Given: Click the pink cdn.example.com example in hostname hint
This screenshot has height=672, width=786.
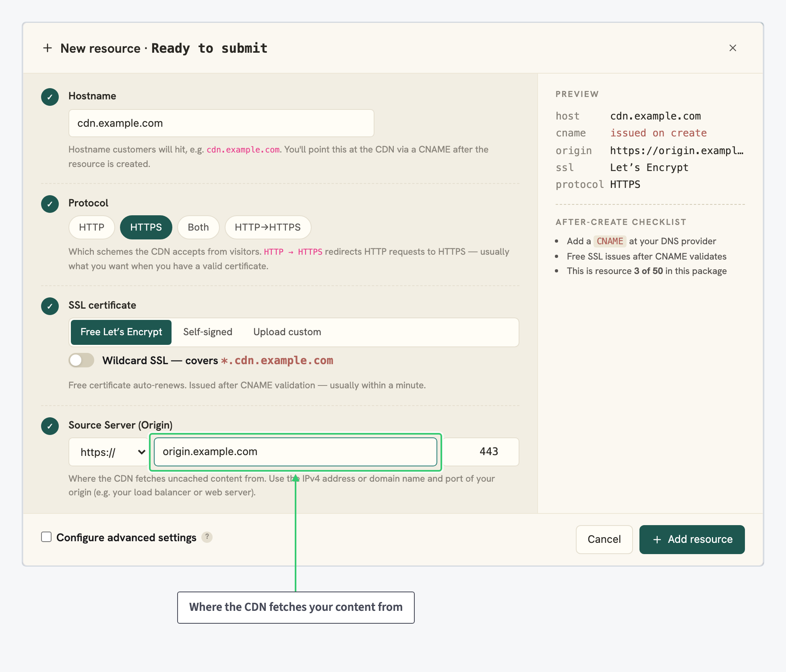Looking at the screenshot, I should pyautogui.click(x=243, y=150).
